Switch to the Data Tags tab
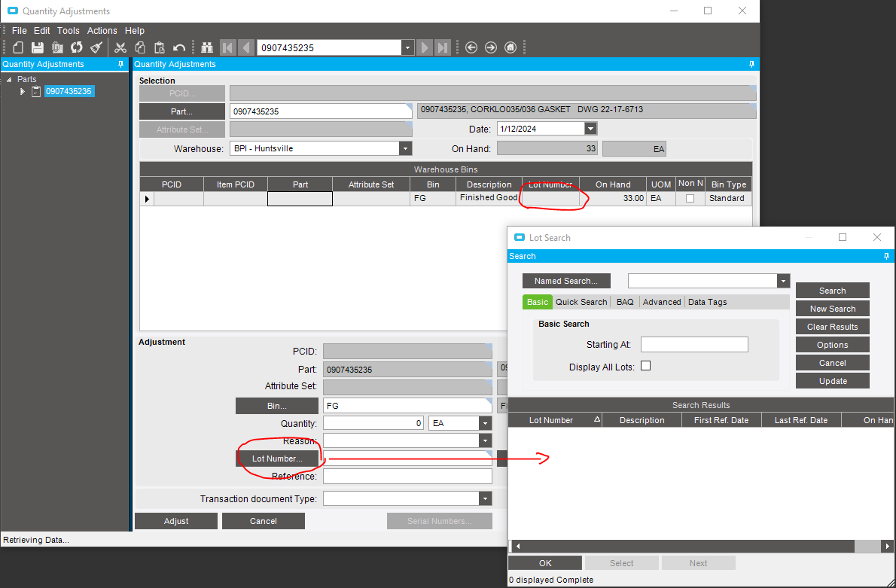 (x=708, y=302)
